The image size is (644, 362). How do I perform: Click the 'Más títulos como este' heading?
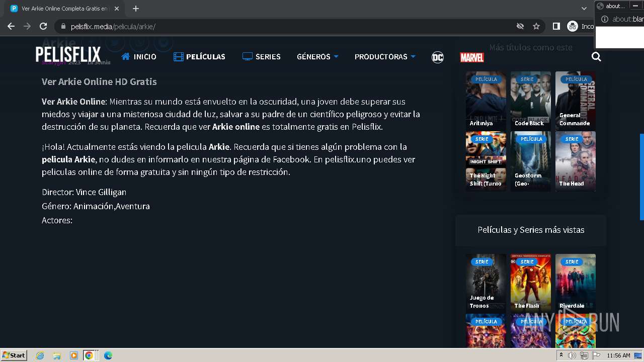pos(531,47)
